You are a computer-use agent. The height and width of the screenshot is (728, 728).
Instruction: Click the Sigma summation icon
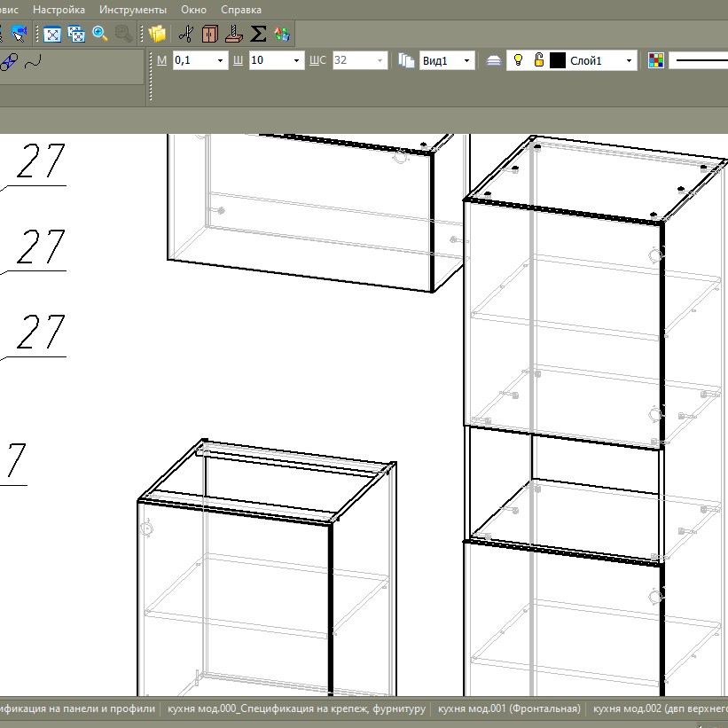[258, 34]
